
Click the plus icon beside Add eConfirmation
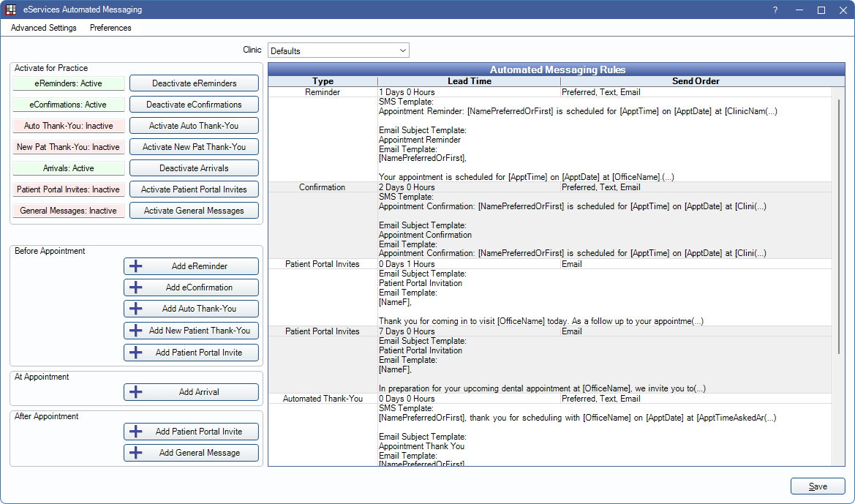pyautogui.click(x=135, y=287)
